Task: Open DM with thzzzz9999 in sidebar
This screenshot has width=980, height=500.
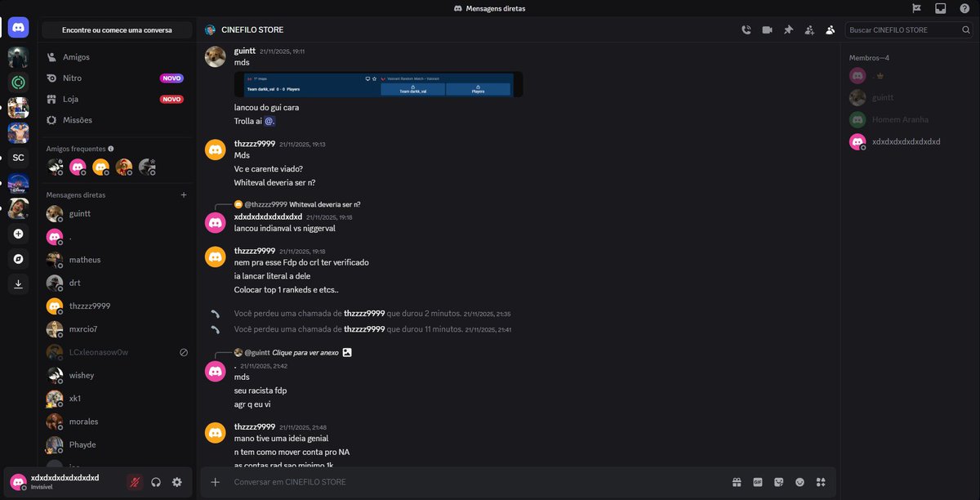Action: point(118,306)
